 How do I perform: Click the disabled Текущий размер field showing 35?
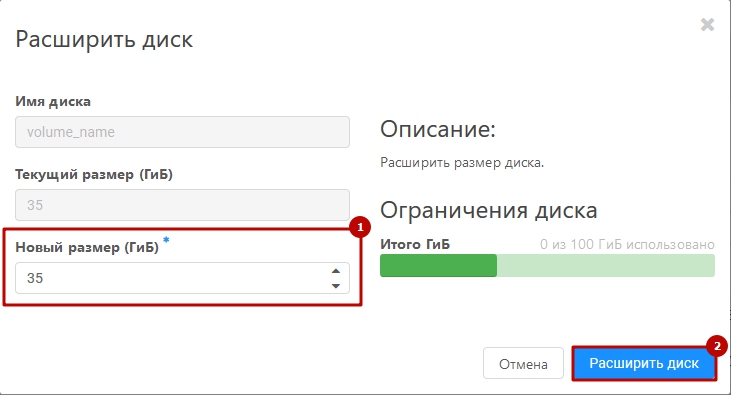pyautogui.click(x=182, y=205)
